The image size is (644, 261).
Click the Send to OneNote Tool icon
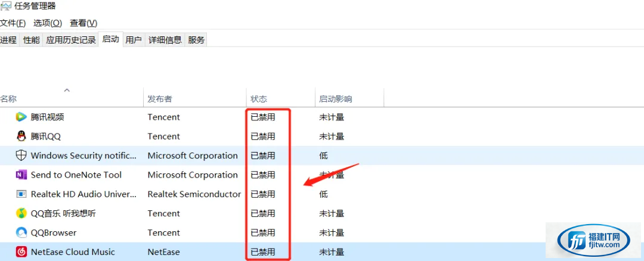click(21, 175)
